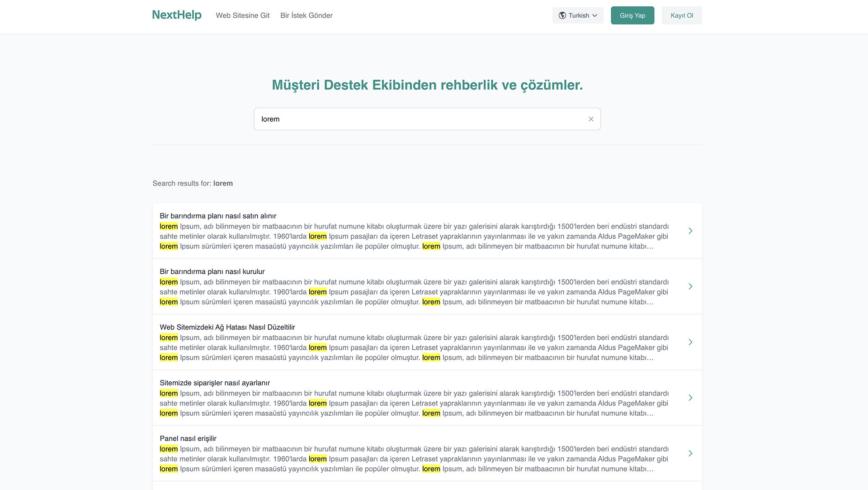The height and width of the screenshot is (490, 868).
Task: Click arrow beside 'Sitemizde siparişler nasıl ayarlanır'
Action: [690, 398]
